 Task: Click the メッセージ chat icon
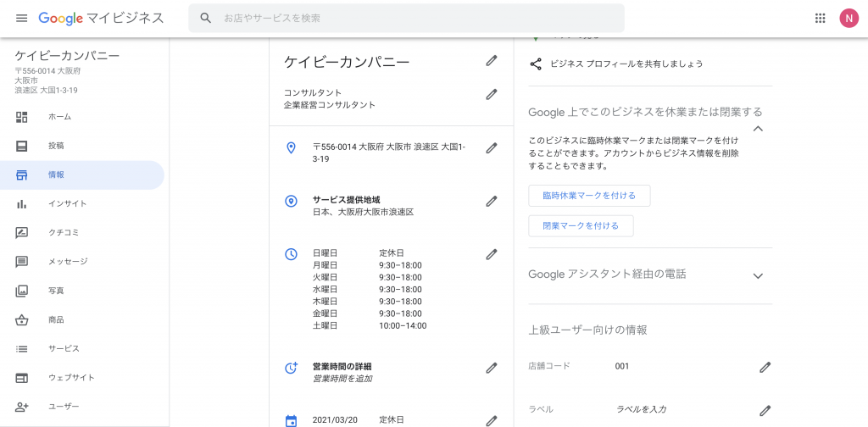tap(21, 262)
